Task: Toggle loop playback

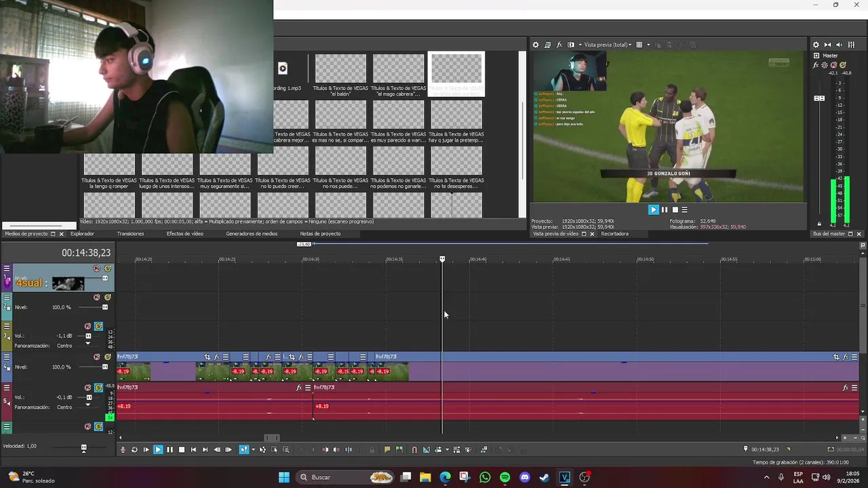Action: point(134,449)
